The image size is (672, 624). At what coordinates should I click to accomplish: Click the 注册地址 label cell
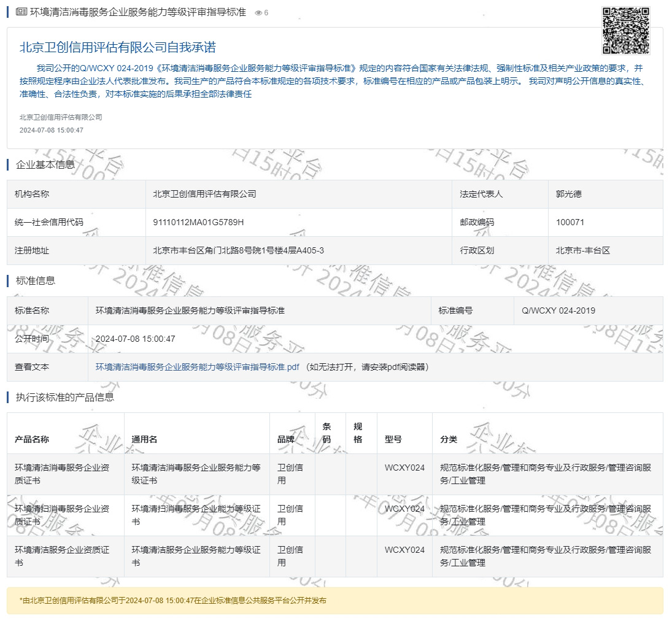[x=76, y=250]
